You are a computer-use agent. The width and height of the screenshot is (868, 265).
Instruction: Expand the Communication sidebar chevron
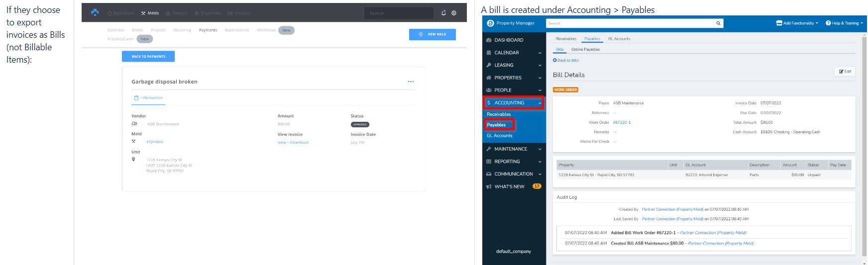540,174
